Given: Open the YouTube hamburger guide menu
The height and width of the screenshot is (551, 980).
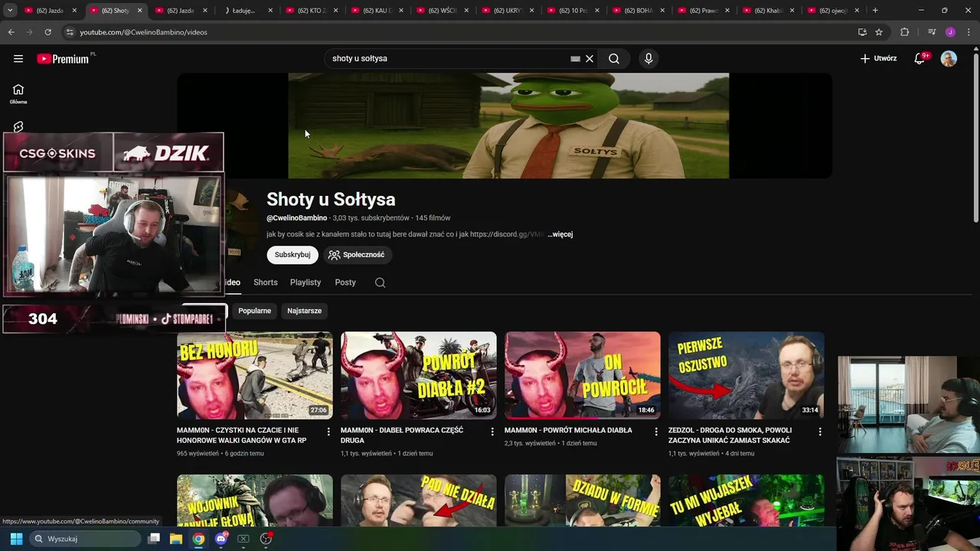Looking at the screenshot, I should (x=18, y=58).
